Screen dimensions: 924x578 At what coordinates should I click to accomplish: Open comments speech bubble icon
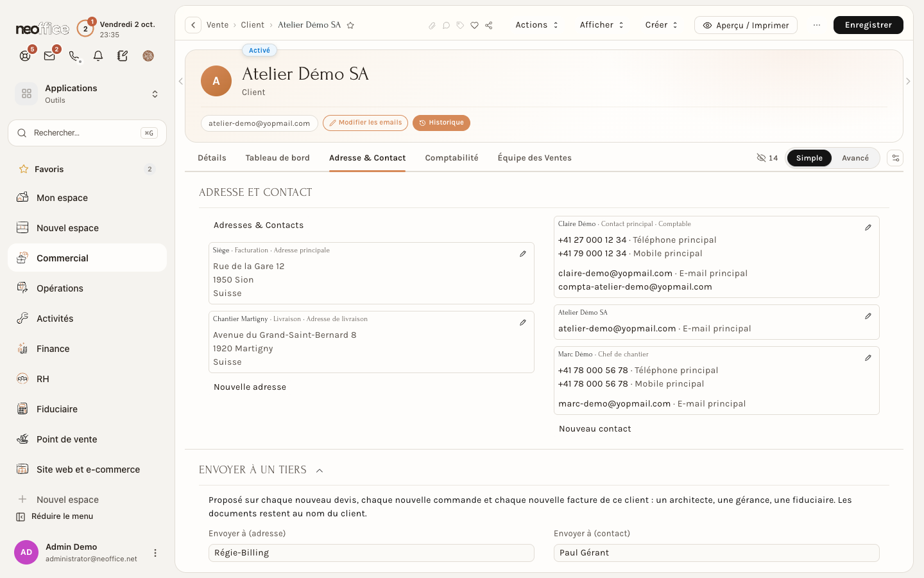click(x=446, y=25)
